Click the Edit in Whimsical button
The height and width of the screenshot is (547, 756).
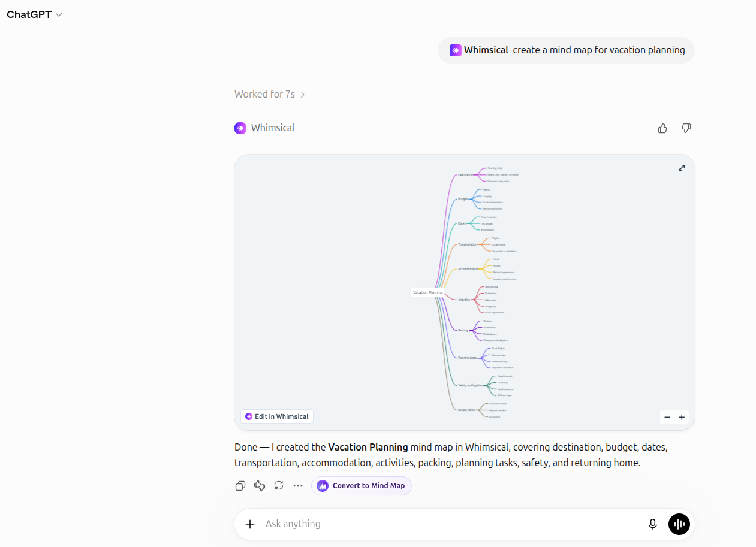click(x=277, y=416)
